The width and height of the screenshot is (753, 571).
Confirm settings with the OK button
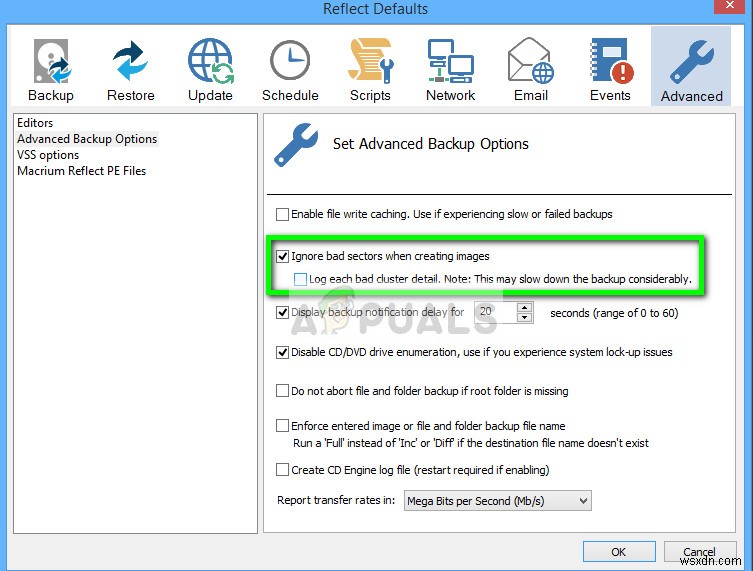tap(619, 552)
